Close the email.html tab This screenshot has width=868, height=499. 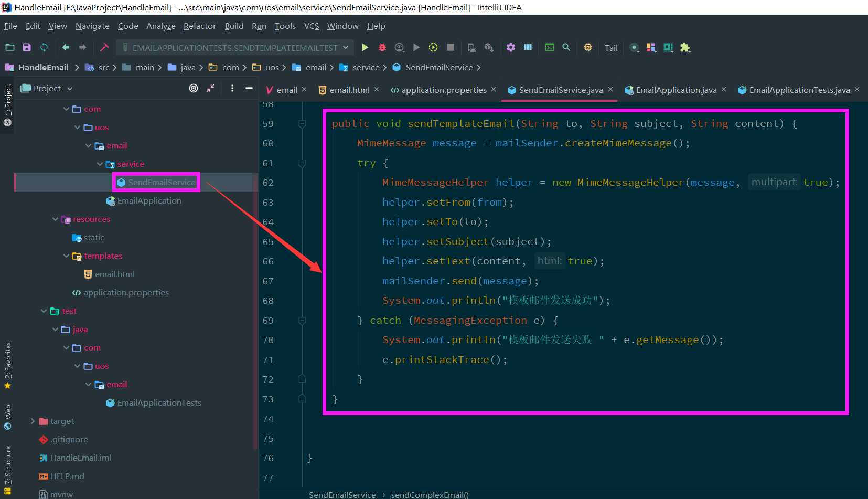click(377, 90)
